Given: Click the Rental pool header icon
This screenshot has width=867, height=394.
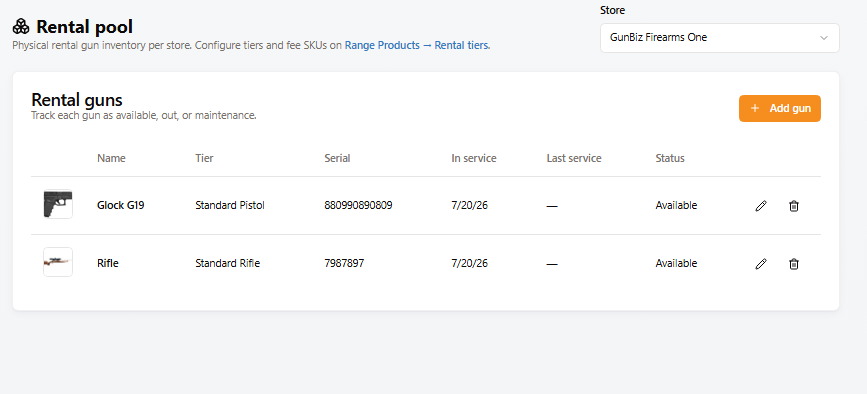Looking at the screenshot, I should coord(21,26).
